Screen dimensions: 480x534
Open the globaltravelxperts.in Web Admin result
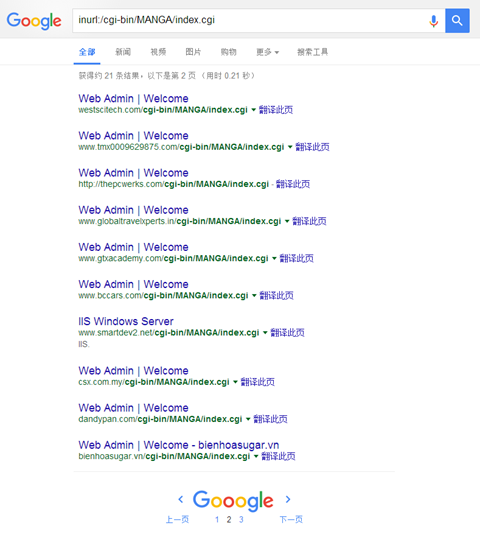point(133,210)
